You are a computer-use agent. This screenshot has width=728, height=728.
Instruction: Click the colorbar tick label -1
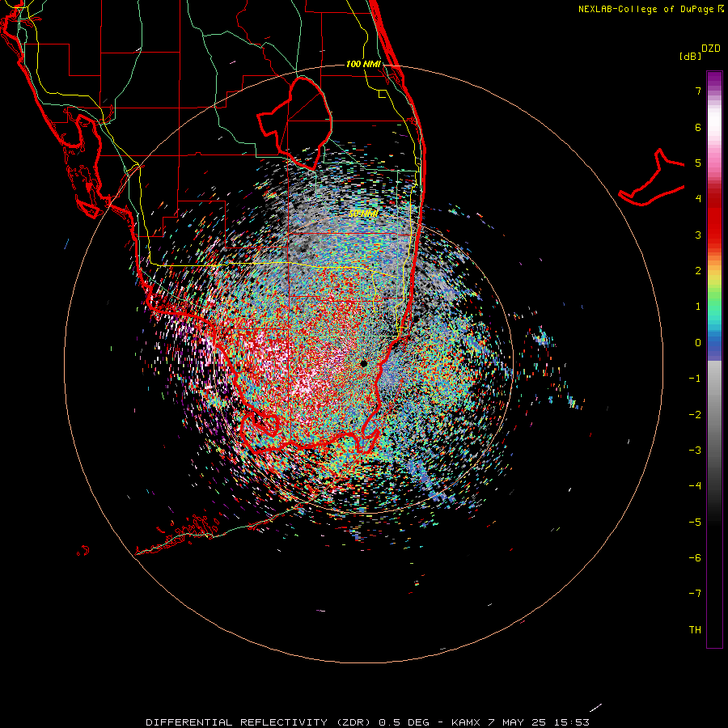(x=695, y=379)
